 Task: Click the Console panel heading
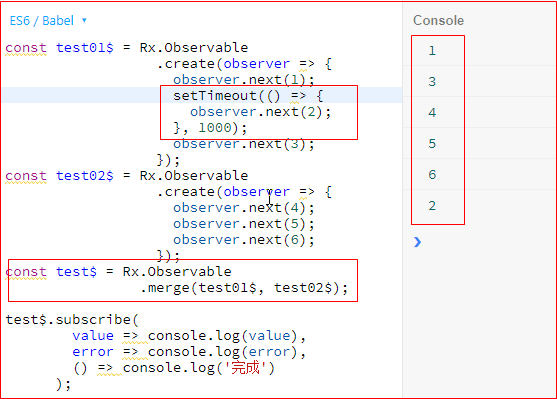tap(438, 21)
